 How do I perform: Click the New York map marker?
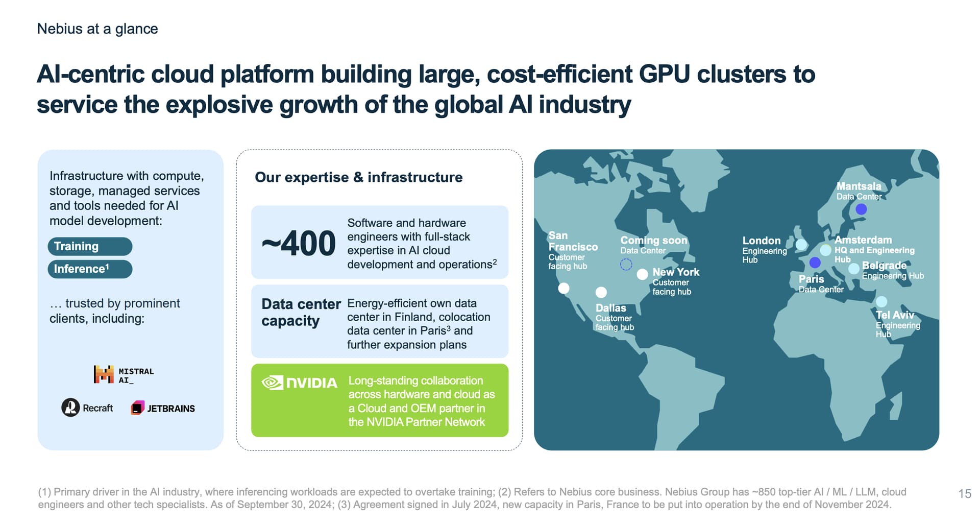coord(643,274)
